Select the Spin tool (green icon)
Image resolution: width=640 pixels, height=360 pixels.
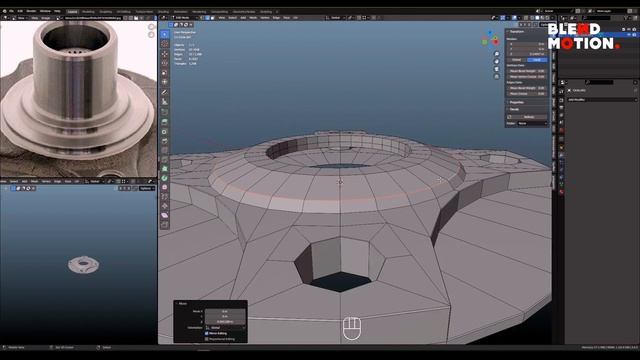[165, 178]
